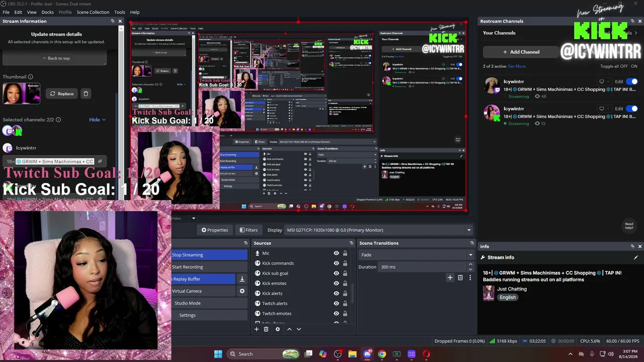Hide the Twitch alerts source

point(336,304)
